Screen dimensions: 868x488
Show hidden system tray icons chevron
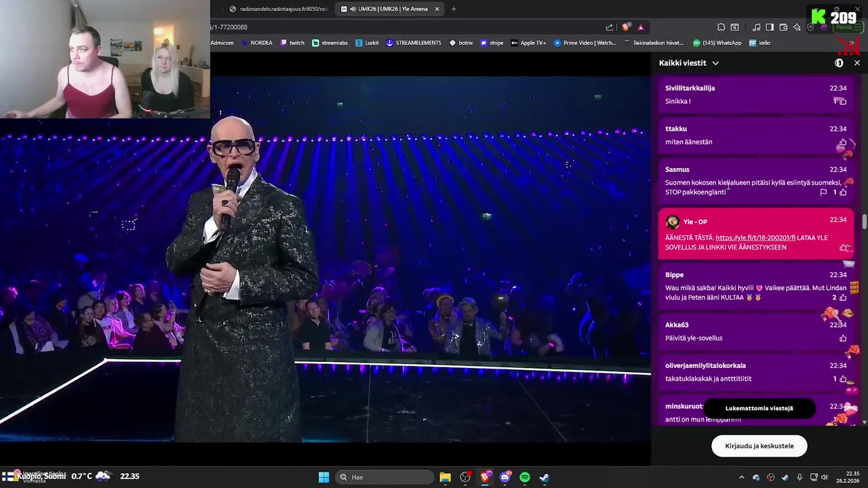(x=741, y=477)
